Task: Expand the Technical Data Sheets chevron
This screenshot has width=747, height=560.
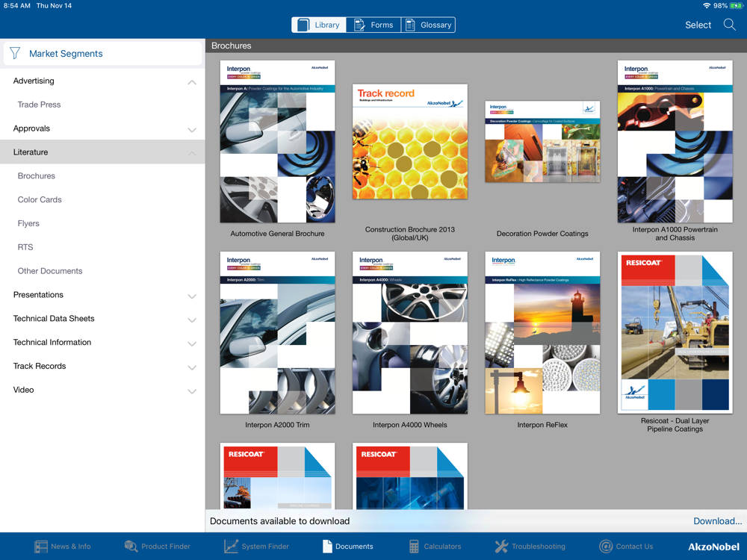Action: [192, 320]
